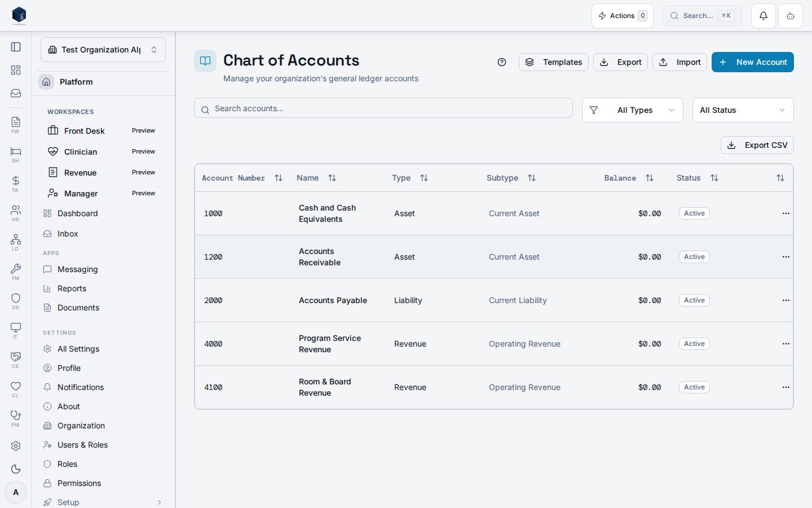Open Reports in sidebar

(103, 288)
